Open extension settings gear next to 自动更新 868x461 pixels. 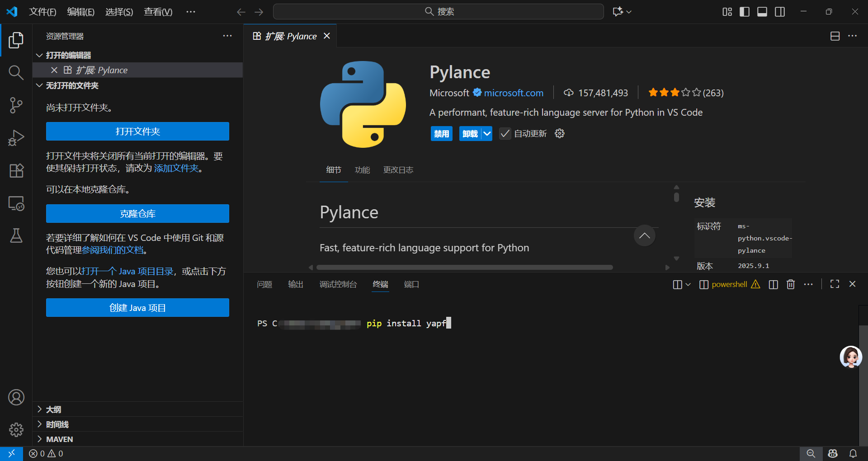pyautogui.click(x=560, y=133)
